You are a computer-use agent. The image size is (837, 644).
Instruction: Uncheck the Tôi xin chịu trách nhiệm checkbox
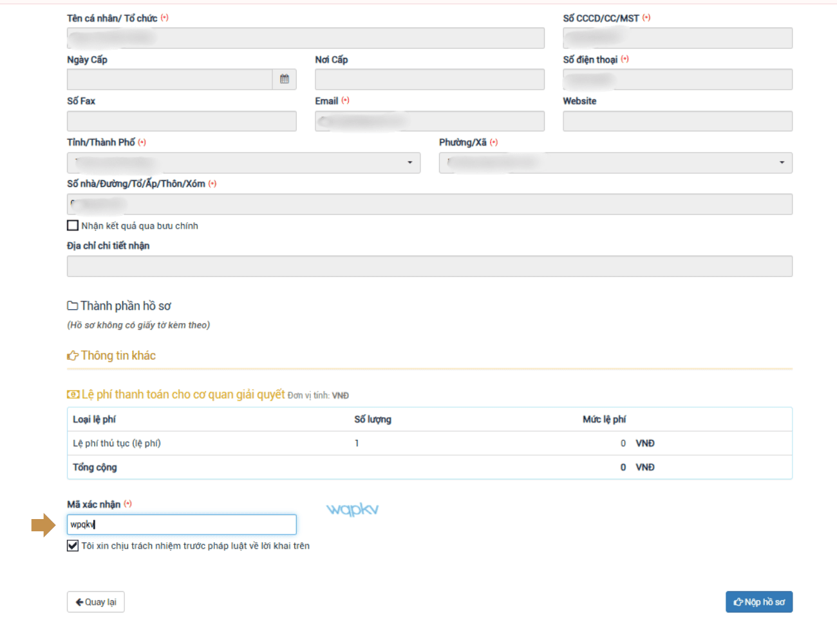73,545
